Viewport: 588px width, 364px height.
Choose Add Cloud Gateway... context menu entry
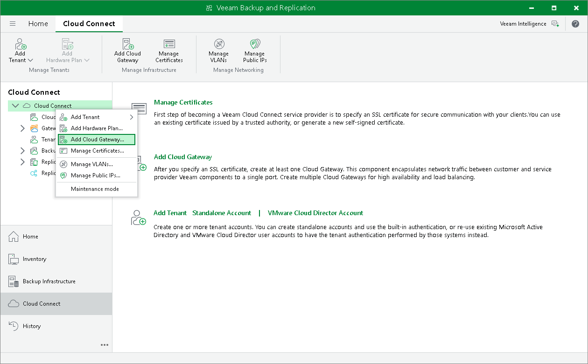(96, 140)
